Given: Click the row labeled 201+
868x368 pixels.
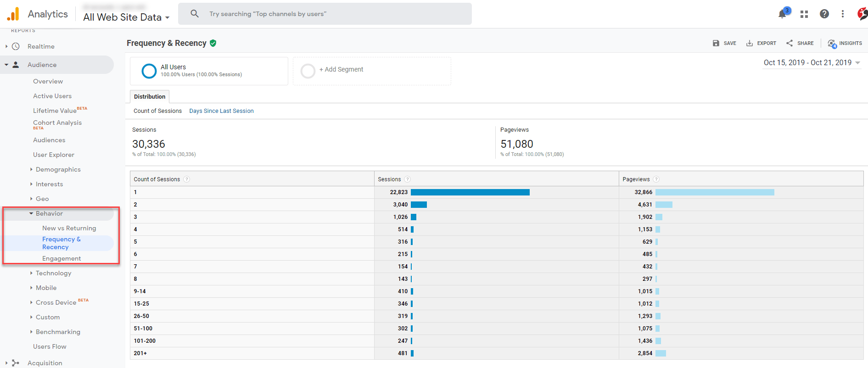Looking at the screenshot, I should [x=497, y=353].
